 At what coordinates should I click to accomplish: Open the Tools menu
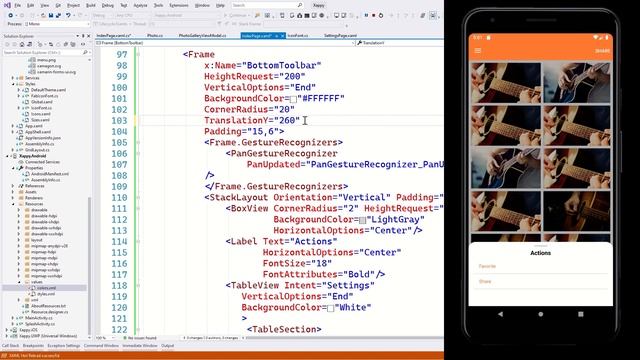click(158, 5)
